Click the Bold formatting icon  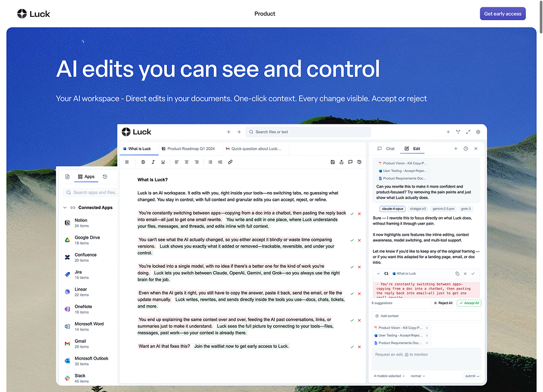pos(143,162)
